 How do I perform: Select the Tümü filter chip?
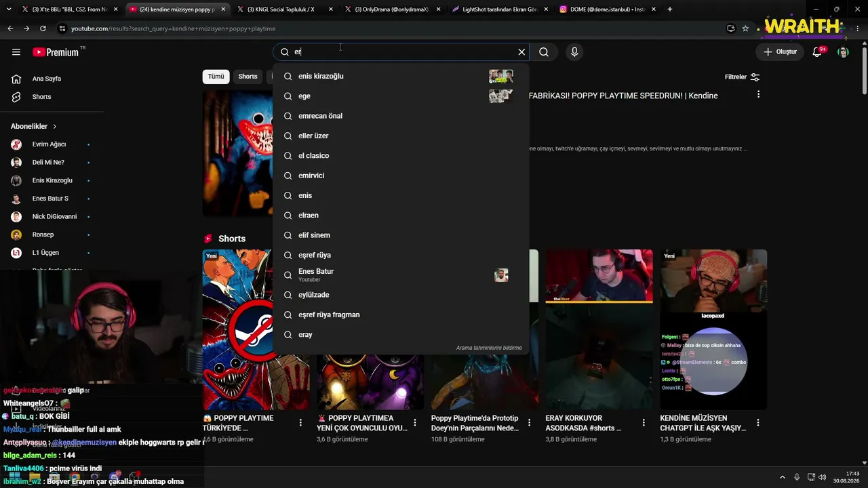216,77
